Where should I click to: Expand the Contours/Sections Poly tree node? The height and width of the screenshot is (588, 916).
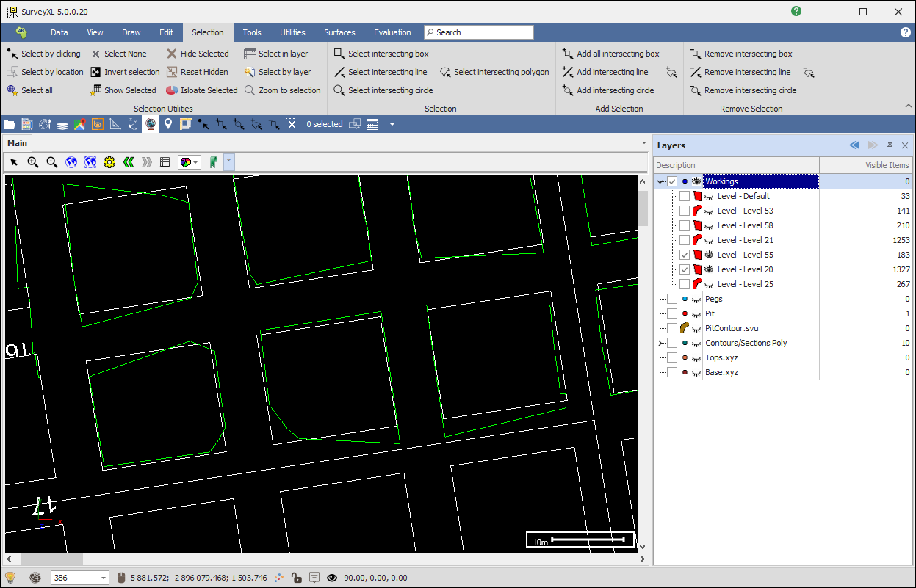660,343
